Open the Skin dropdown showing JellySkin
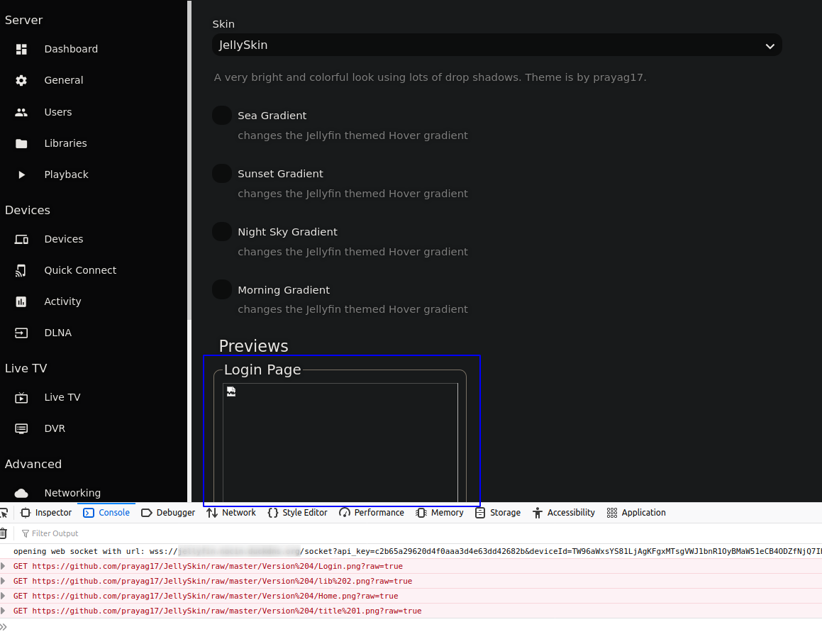822x644 pixels. pyautogui.click(x=496, y=45)
